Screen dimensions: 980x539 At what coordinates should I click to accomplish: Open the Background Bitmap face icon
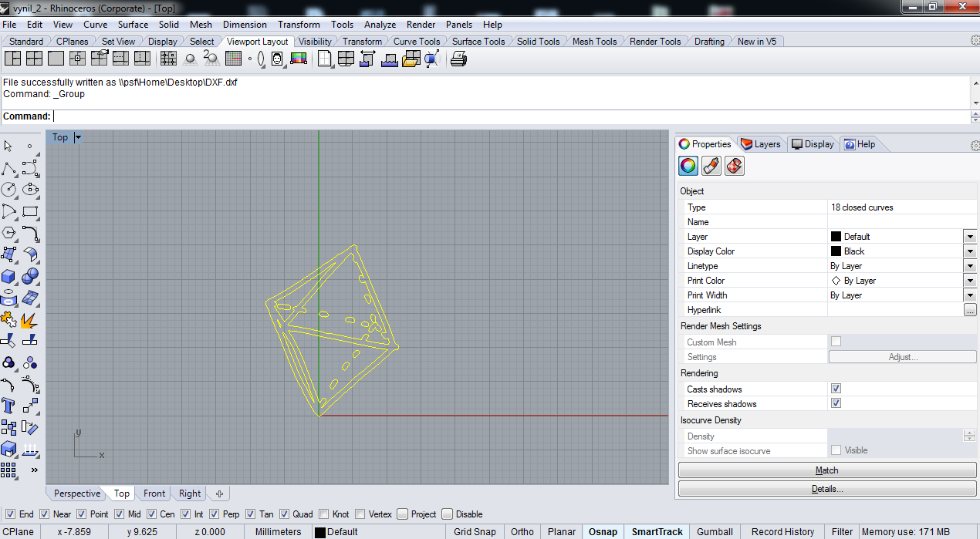tap(276, 59)
